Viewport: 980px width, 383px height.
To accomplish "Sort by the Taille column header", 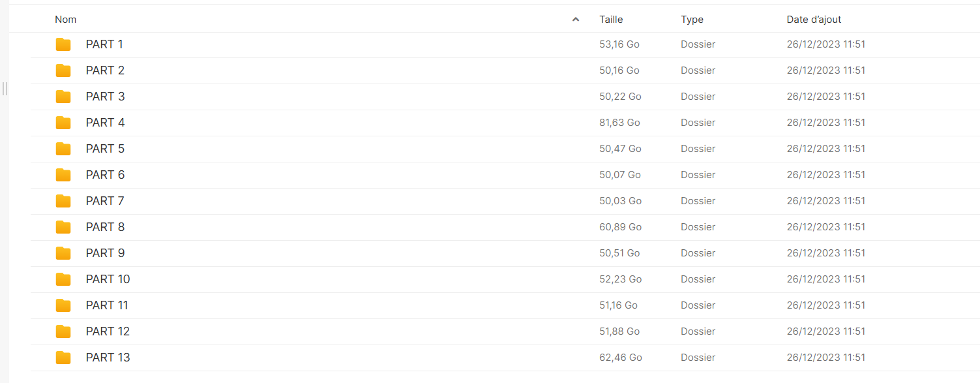I will pos(611,20).
